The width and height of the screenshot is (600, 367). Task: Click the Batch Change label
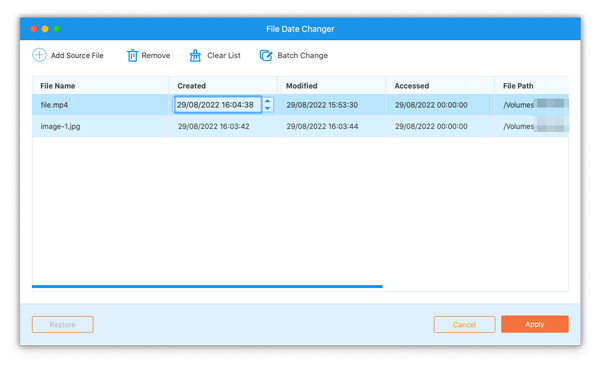pyautogui.click(x=302, y=55)
